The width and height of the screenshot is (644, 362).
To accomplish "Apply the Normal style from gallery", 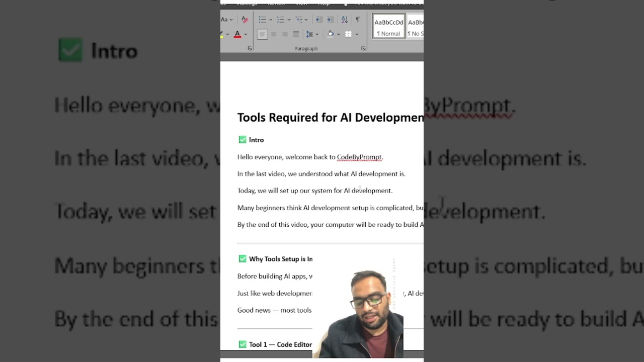I will (x=388, y=27).
